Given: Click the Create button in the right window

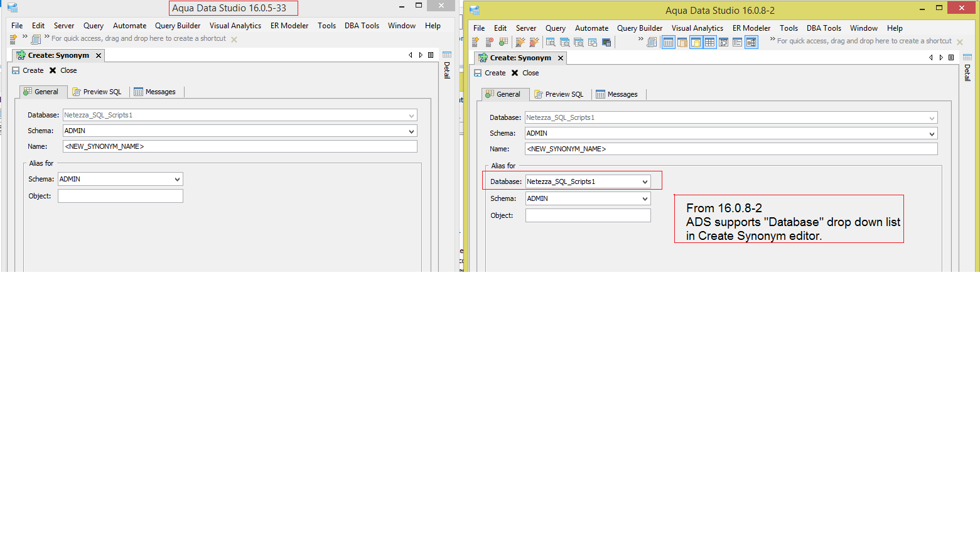Looking at the screenshot, I should click(490, 73).
